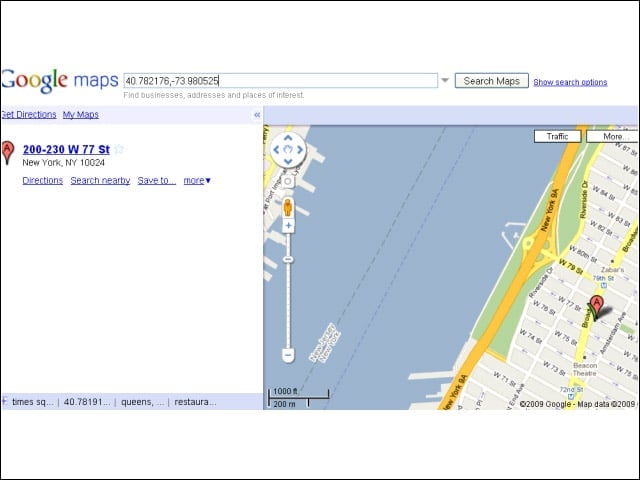Pan the map down with the arrow
The height and width of the screenshot is (480, 640).
click(x=288, y=162)
